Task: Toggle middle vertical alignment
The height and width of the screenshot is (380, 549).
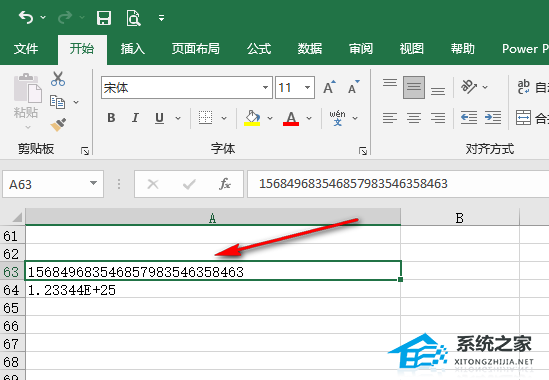Action: [414, 87]
